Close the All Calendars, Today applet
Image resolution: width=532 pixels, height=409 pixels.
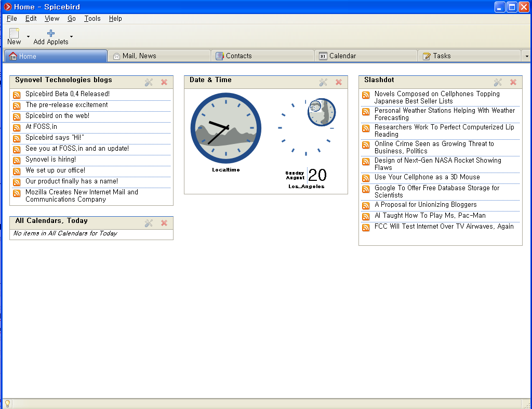(164, 223)
